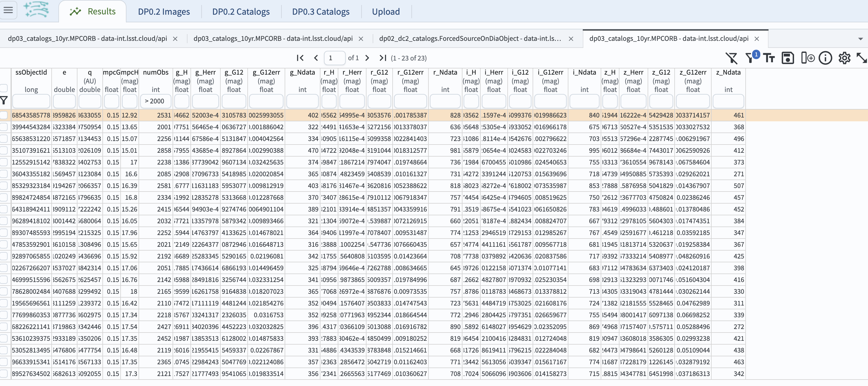Click z_Ndata filter input
The image size is (868, 386).
point(728,101)
